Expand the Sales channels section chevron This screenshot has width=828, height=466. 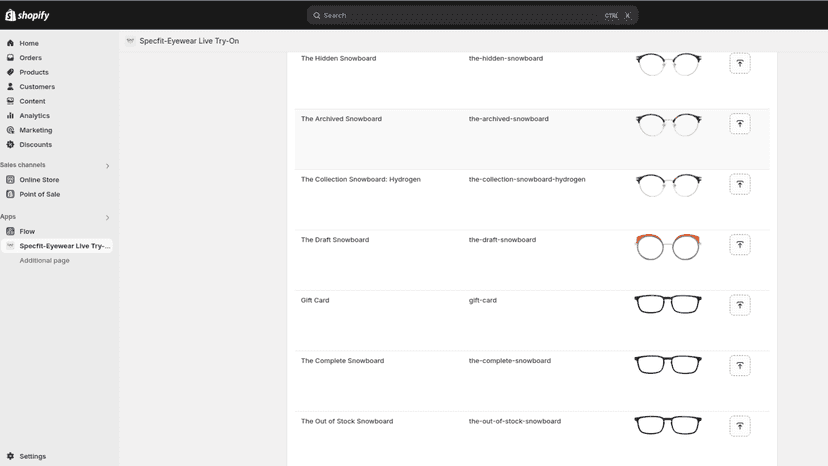(x=107, y=166)
